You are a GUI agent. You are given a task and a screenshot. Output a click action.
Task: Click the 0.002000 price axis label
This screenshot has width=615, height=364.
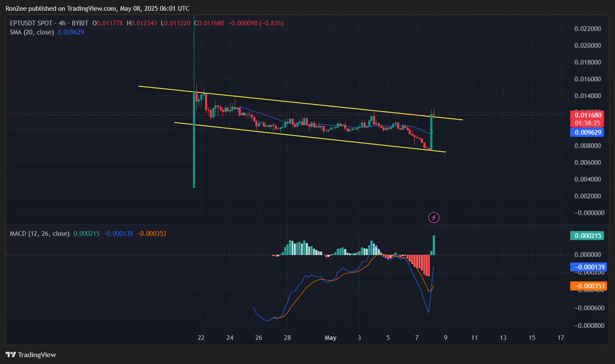click(x=587, y=196)
